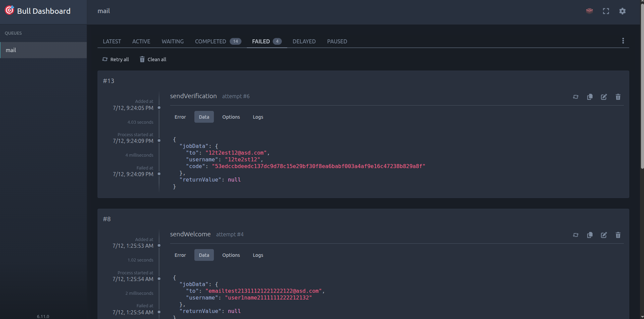Click job ID #8 heading
Screen dimensions: 644x319
coord(107,219)
